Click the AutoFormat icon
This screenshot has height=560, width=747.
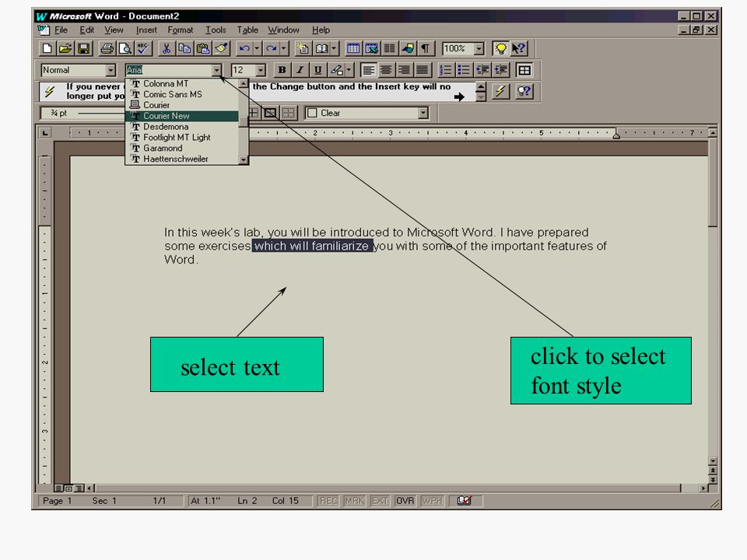[x=303, y=48]
